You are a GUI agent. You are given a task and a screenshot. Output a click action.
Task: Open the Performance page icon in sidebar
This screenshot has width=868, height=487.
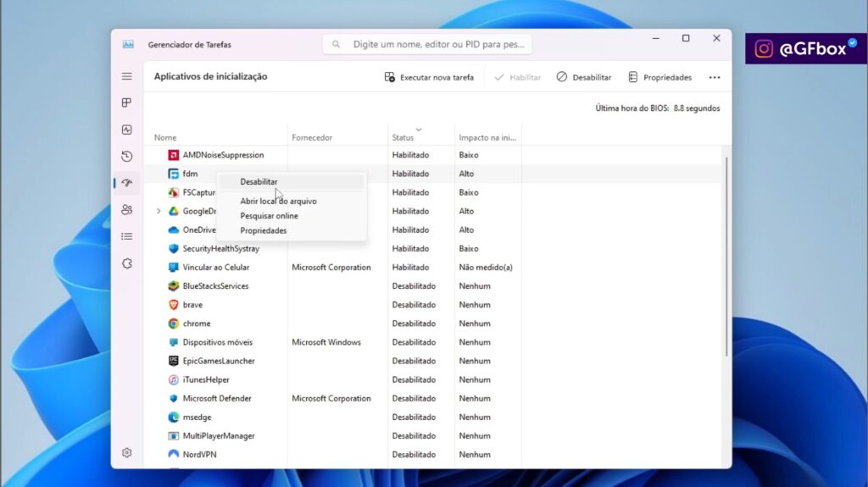pos(127,130)
